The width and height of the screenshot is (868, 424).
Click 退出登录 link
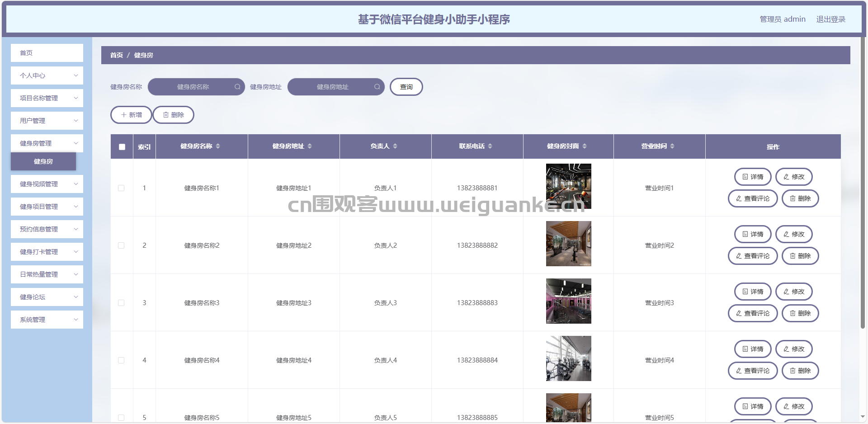pyautogui.click(x=830, y=19)
